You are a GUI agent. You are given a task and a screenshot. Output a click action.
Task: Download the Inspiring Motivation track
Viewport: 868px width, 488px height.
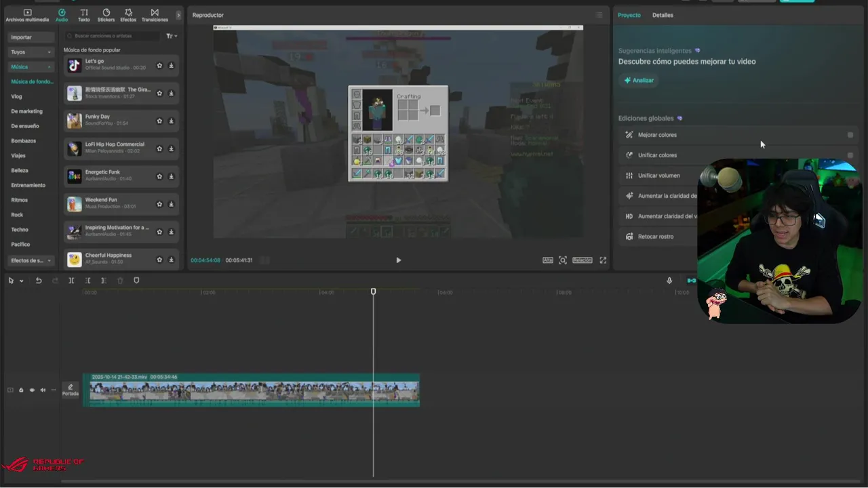(171, 232)
